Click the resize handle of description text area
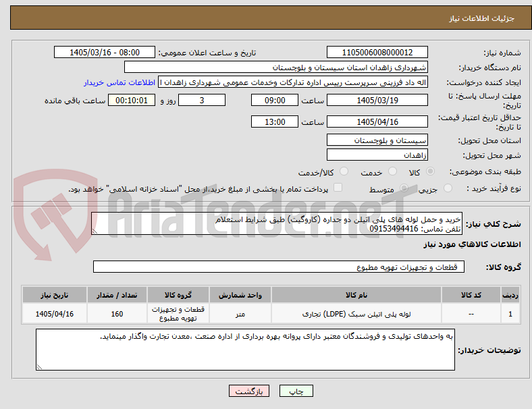 point(95,231)
